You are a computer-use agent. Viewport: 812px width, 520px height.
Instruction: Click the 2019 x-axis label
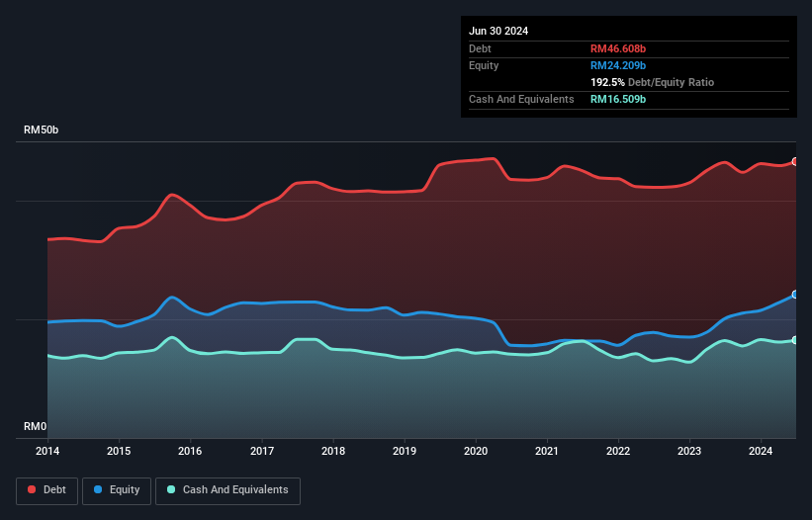click(405, 451)
